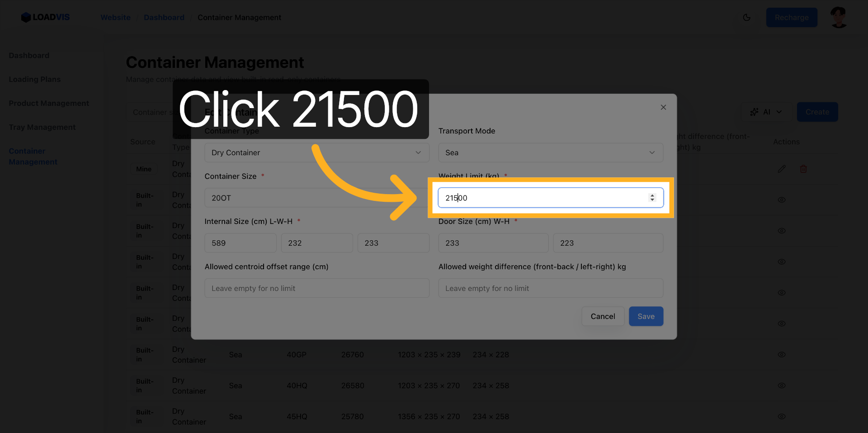Click the Allowed centroid offset range field

click(316, 288)
